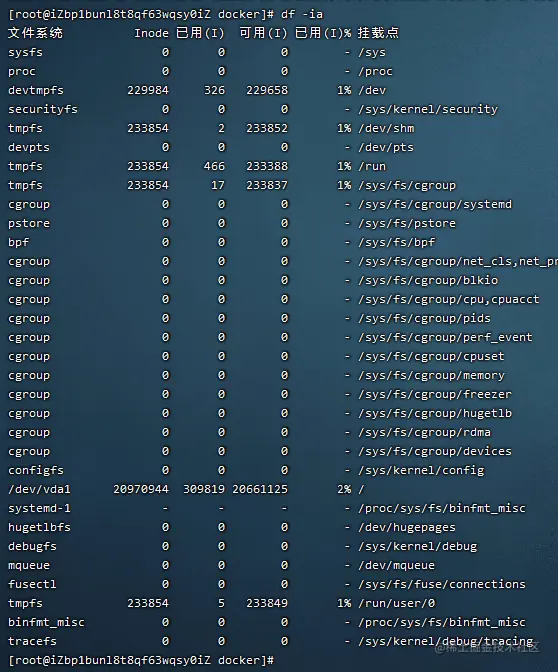This screenshot has width=558, height=672.
Task: Select free inode value '20661125'
Action: pos(260,489)
